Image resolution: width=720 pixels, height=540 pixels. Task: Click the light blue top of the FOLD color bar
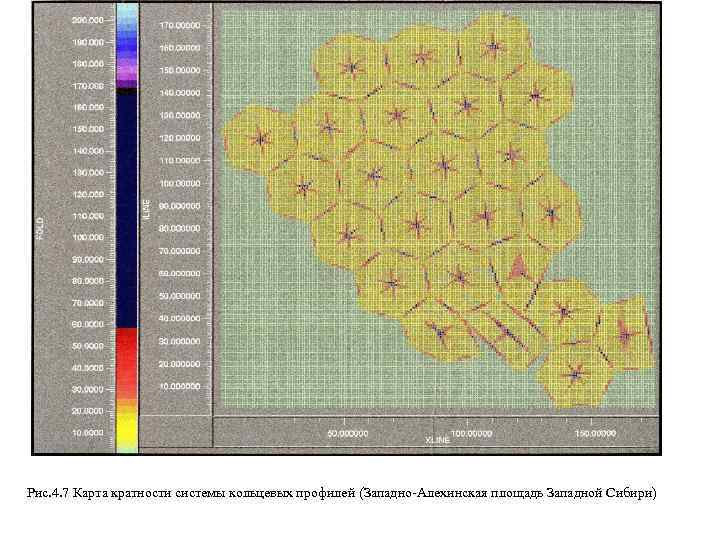pos(127,15)
